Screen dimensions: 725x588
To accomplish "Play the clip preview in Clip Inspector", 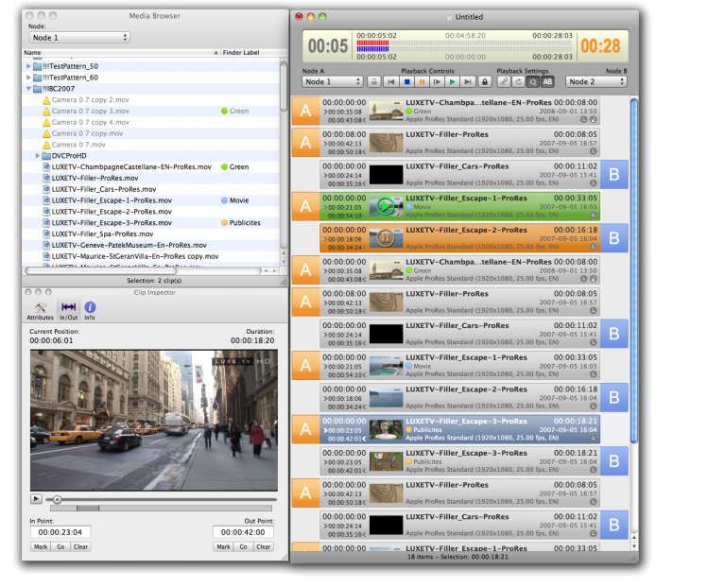I will coord(36,499).
